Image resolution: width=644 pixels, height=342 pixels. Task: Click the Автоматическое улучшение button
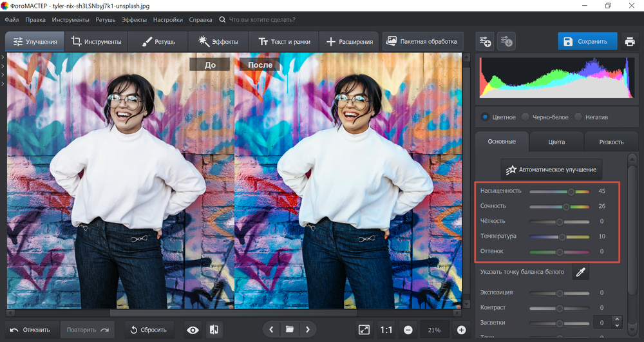tap(551, 170)
